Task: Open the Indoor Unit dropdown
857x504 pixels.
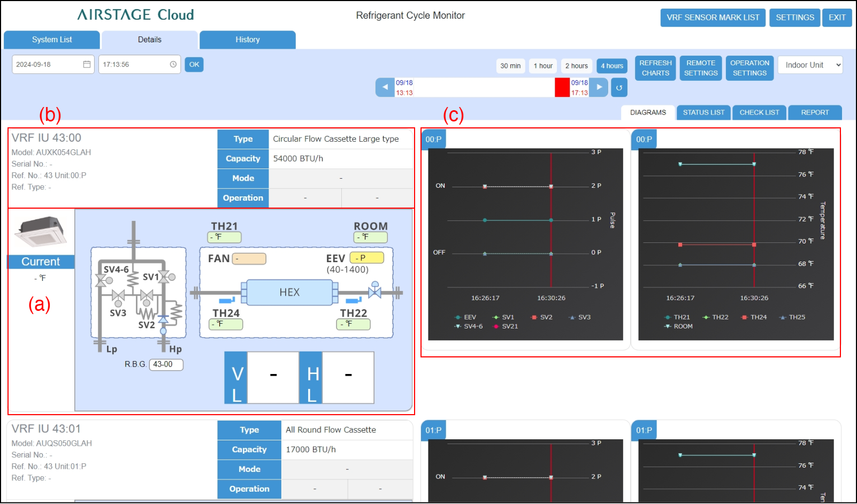Action: tap(810, 65)
